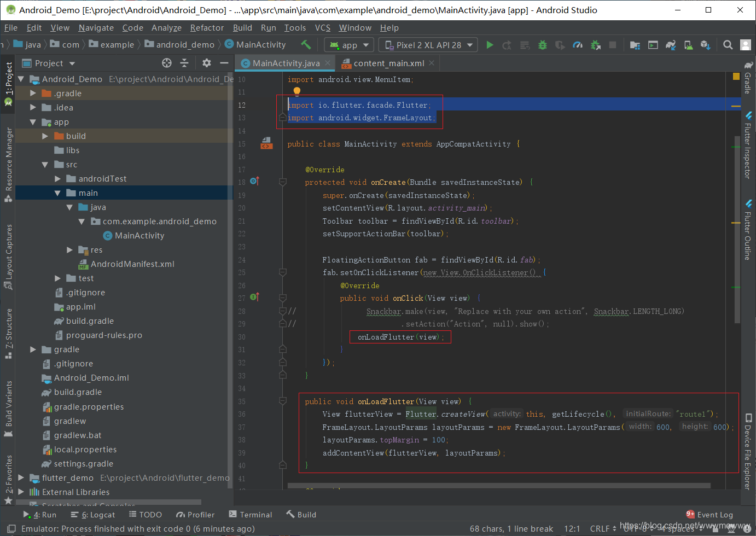Click the Apply Code Changes icon
The width and height of the screenshot is (756, 536).
coord(525,45)
